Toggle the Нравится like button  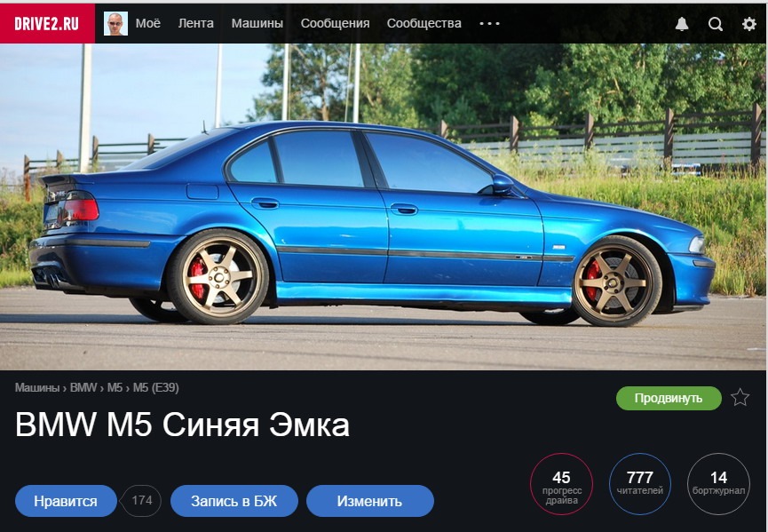tap(66, 501)
